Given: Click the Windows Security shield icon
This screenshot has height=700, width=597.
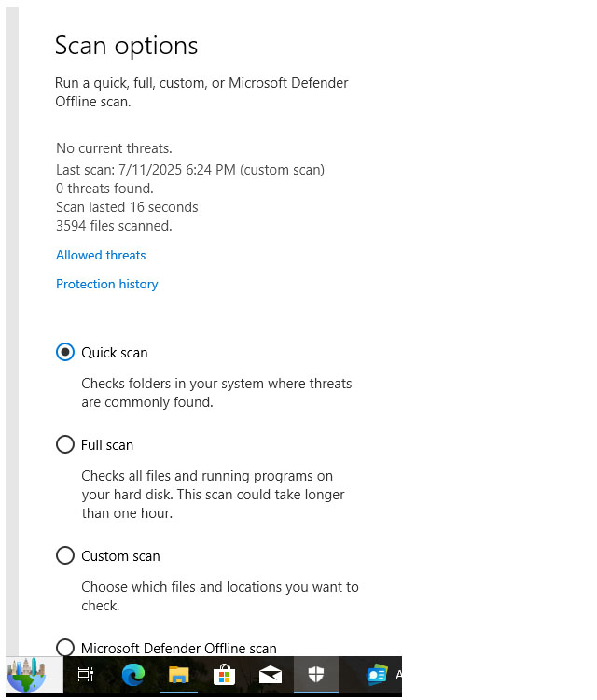Looking at the screenshot, I should [316, 674].
